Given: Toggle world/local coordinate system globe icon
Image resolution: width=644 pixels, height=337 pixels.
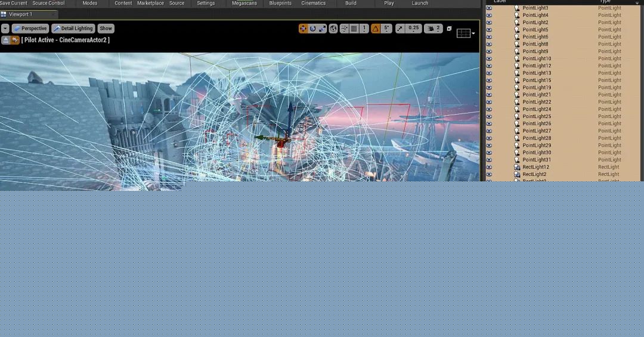Looking at the screenshot, I should [x=333, y=29].
